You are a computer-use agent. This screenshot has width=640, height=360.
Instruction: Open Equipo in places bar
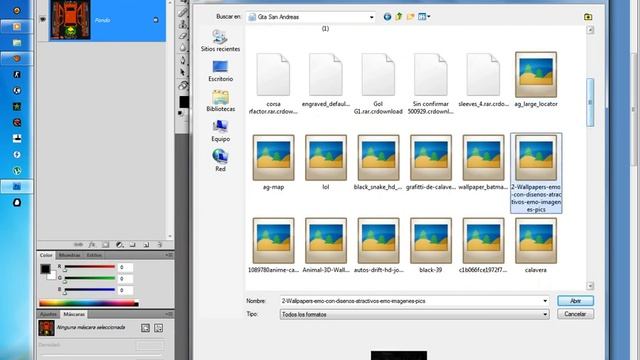[220, 131]
